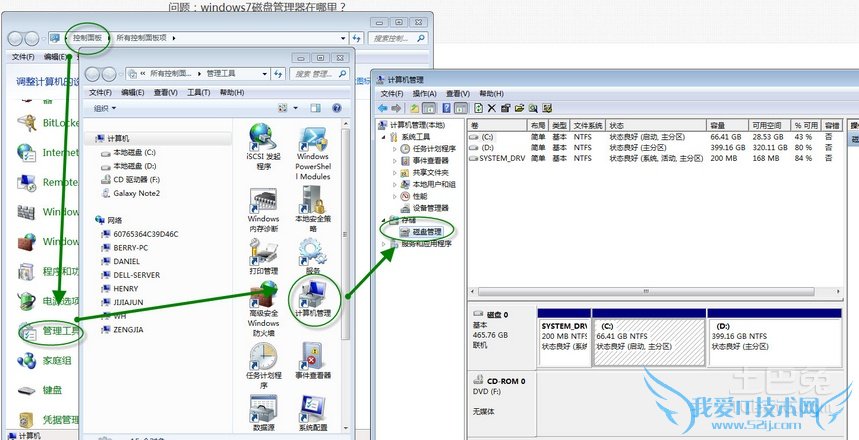Click the last settings-list toolbar icon
This screenshot has width=859, height=440.
pos(546,108)
